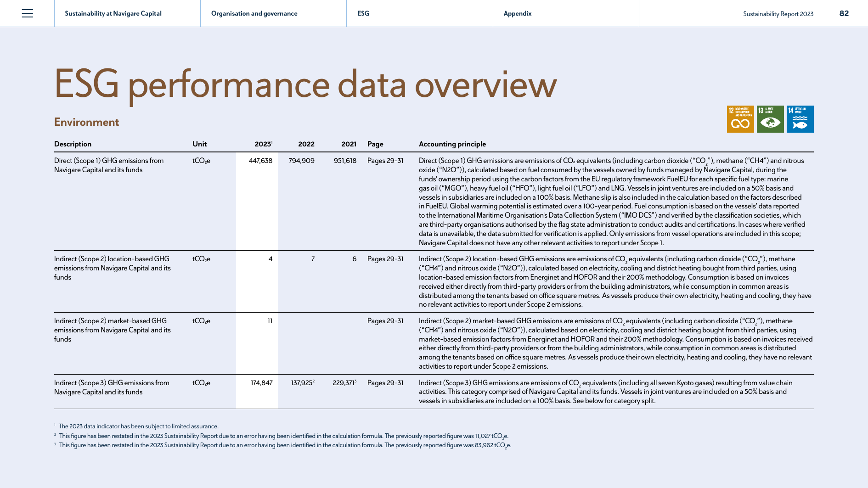Image resolution: width=868 pixels, height=488 pixels.
Task: Click the Page column header
Action: coord(375,144)
